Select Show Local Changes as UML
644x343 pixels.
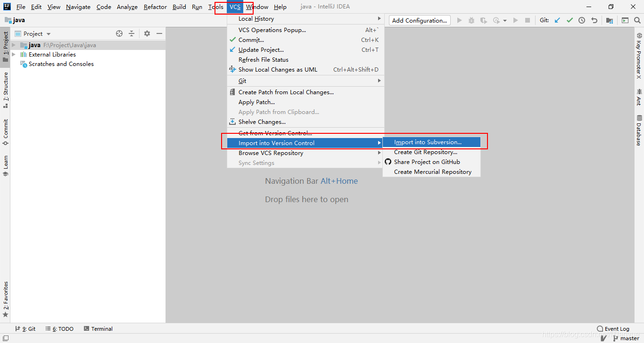305,69
